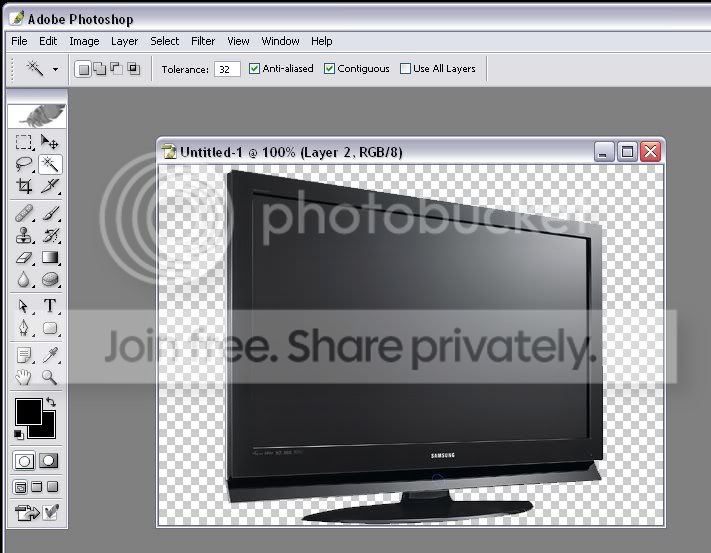The height and width of the screenshot is (553, 711).
Task: Choose the Hand tool
Action: (x=24, y=377)
